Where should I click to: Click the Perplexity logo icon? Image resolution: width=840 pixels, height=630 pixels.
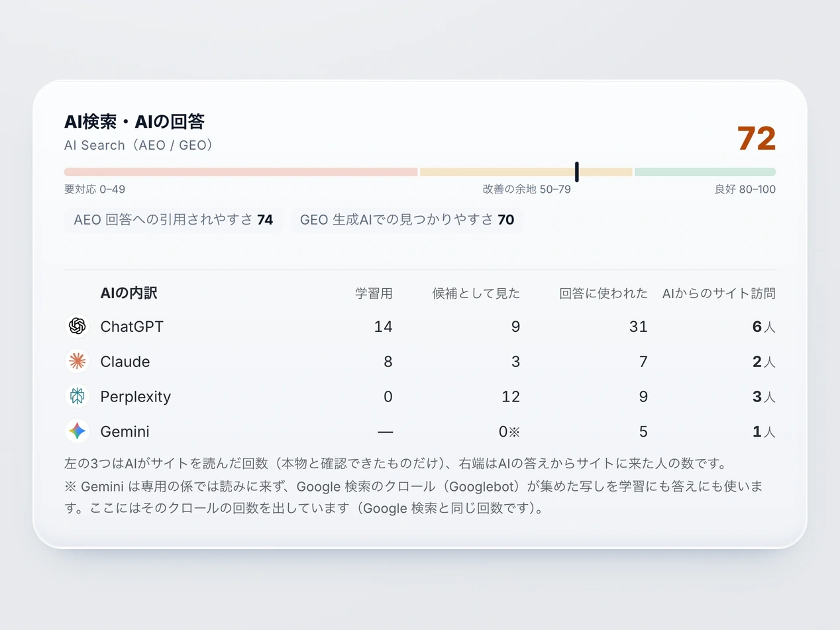pos(78,396)
